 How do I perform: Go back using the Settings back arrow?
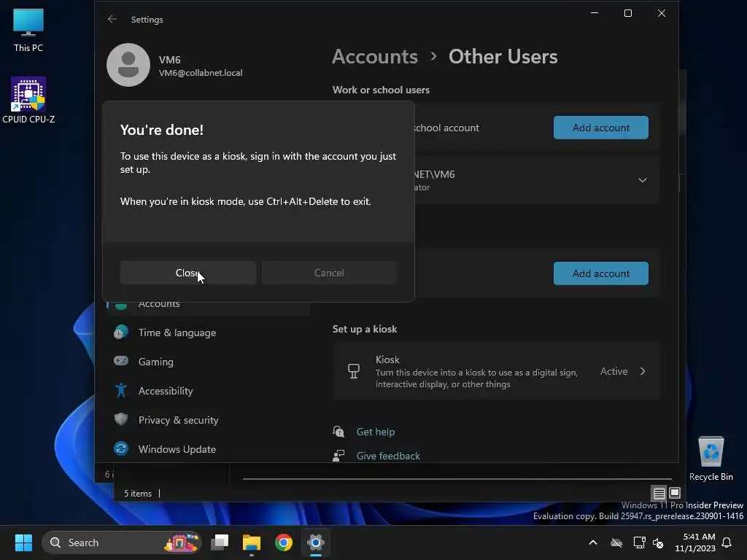(x=112, y=19)
